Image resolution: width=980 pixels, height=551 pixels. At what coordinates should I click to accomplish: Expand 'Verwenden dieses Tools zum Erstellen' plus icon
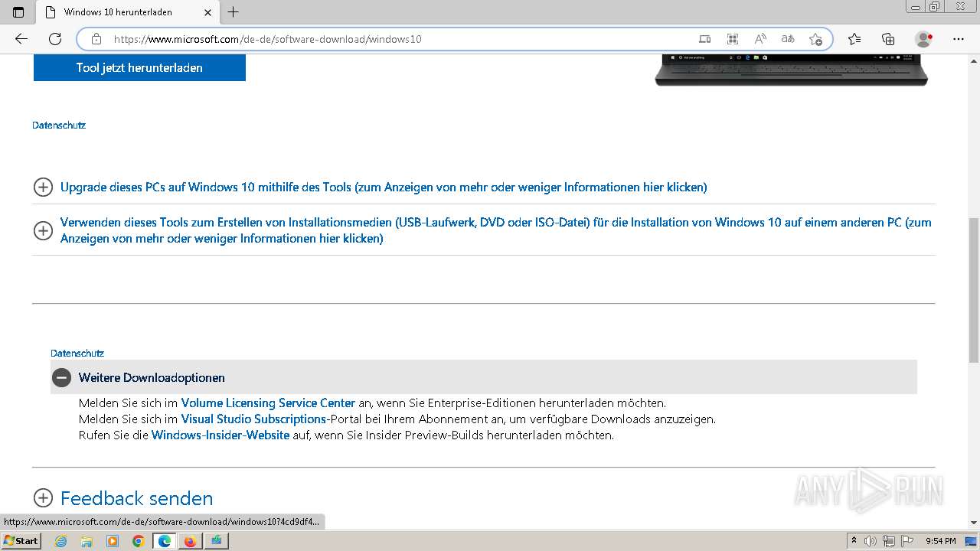[x=43, y=230]
